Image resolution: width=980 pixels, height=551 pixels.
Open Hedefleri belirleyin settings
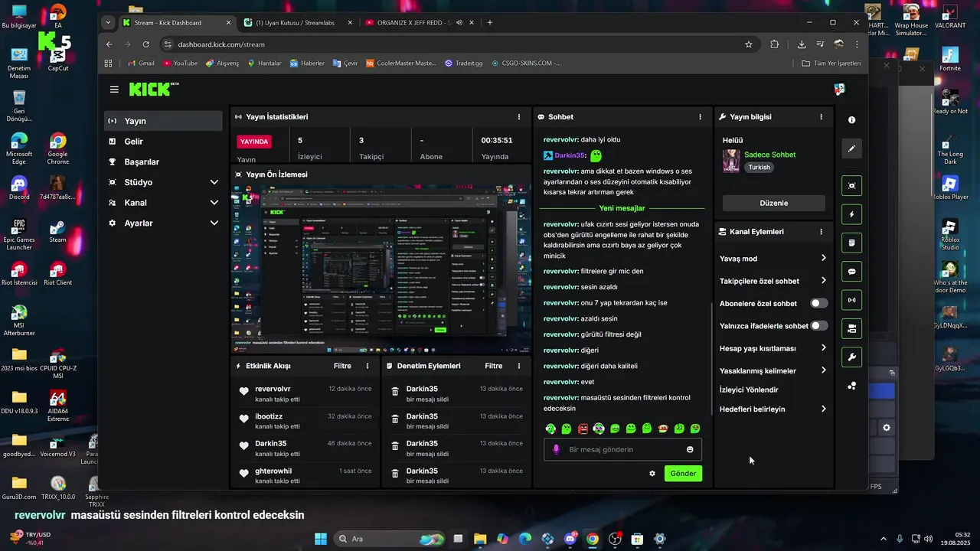(773, 409)
